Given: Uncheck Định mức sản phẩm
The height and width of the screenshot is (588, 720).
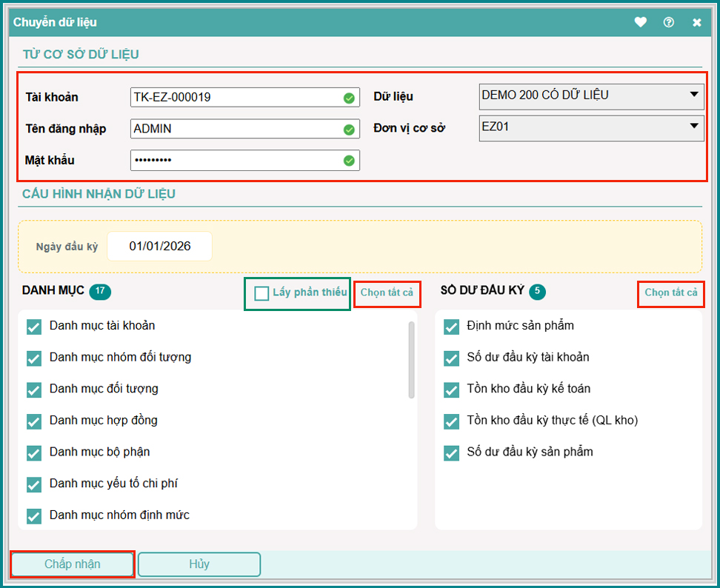Looking at the screenshot, I should [x=451, y=327].
